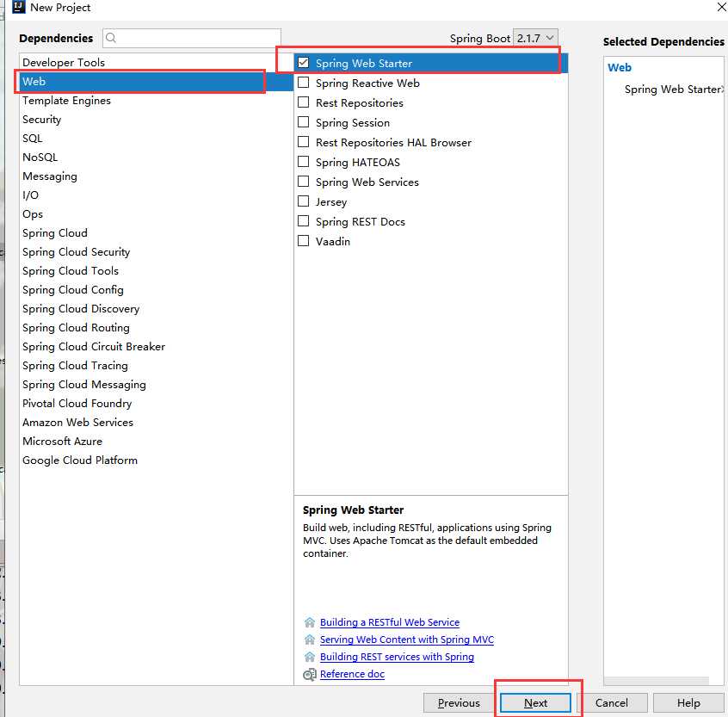Choose Spring Cloud Routing category

point(157,327)
